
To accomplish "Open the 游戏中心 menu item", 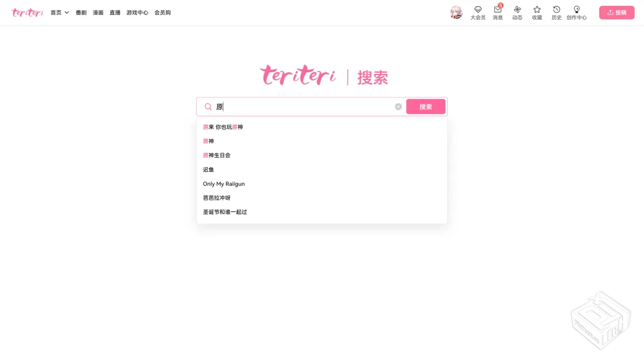I will point(137,12).
